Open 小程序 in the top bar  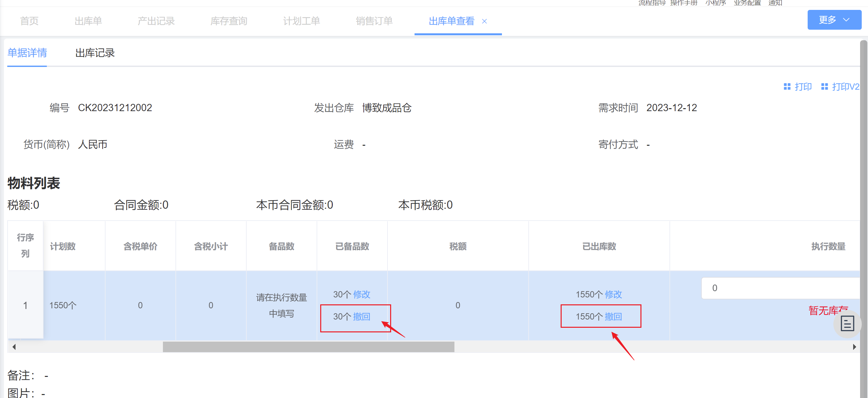(x=716, y=3)
